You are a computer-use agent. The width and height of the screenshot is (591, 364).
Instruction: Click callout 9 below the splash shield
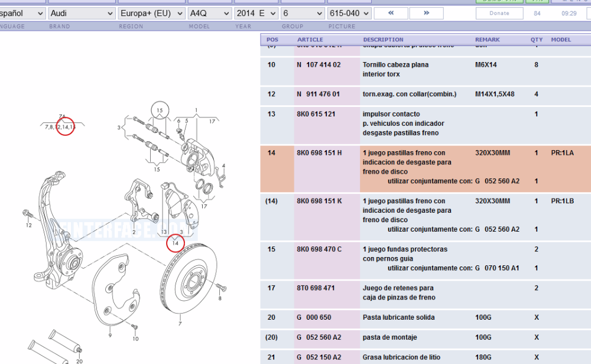(110, 336)
